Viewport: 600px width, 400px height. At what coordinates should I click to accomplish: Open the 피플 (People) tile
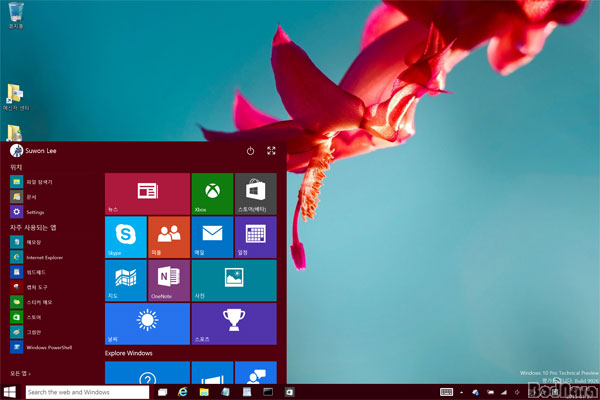[169, 237]
